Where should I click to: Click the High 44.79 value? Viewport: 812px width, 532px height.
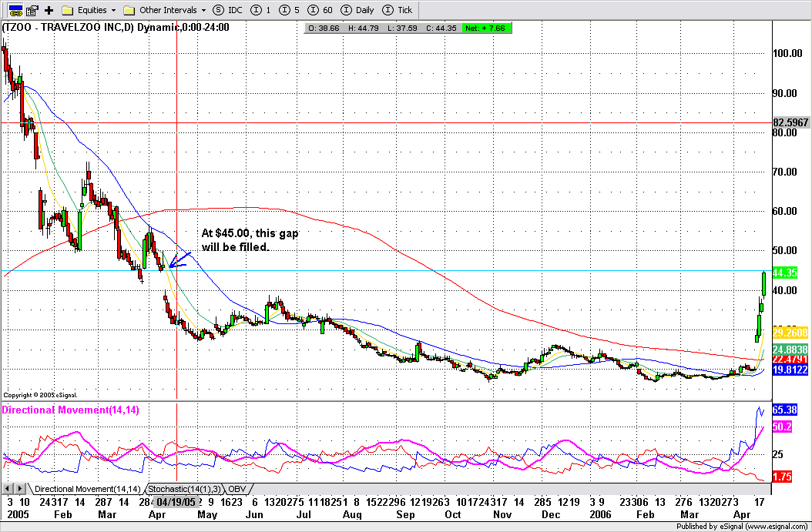click(363, 28)
